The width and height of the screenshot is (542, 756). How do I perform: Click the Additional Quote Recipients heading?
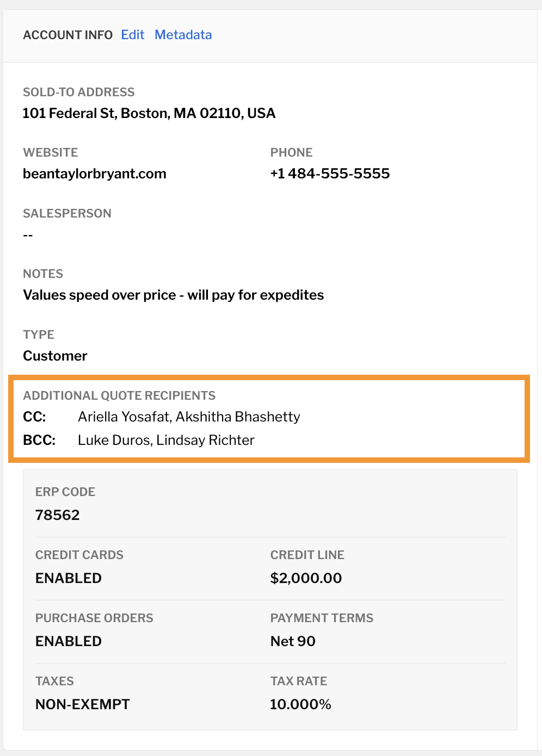(x=119, y=395)
